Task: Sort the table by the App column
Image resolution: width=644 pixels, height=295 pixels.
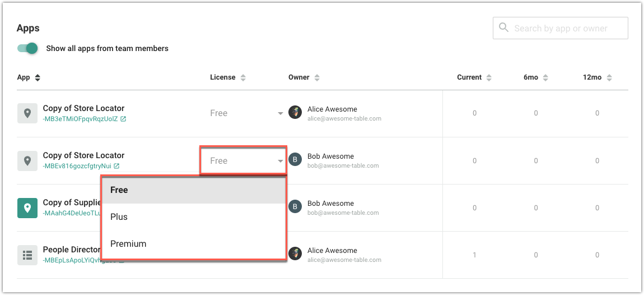Action: [x=38, y=77]
